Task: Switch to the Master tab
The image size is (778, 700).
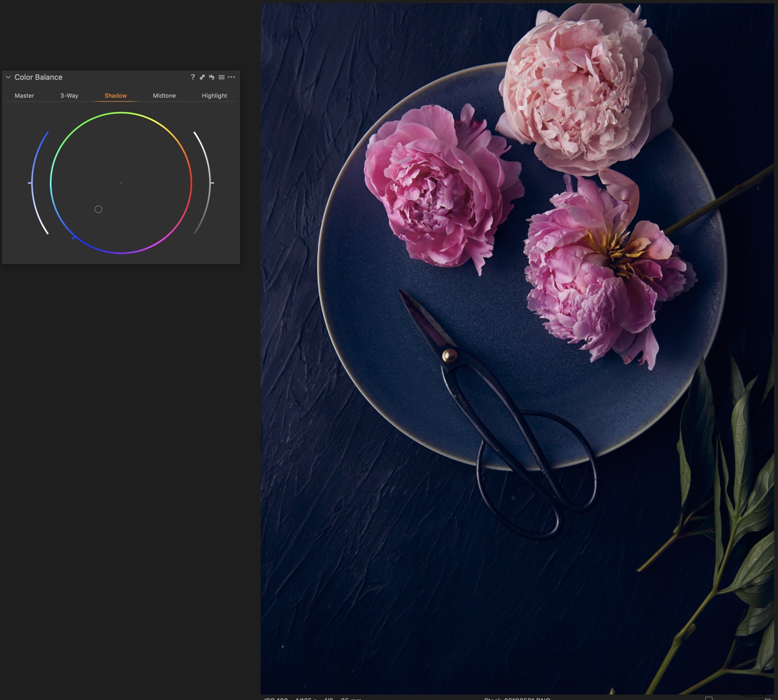Action: [x=24, y=96]
